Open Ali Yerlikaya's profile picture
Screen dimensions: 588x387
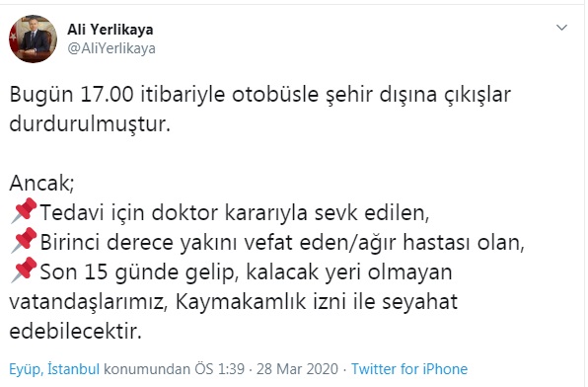(33, 39)
